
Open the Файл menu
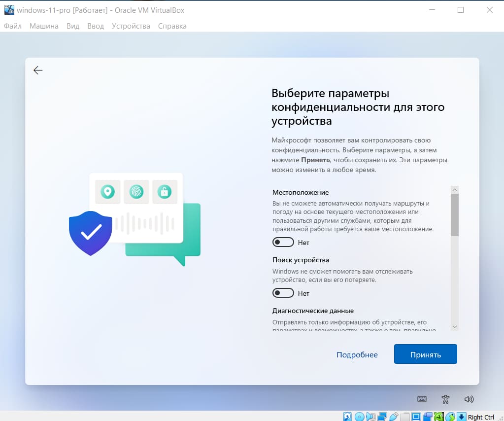[x=13, y=26]
